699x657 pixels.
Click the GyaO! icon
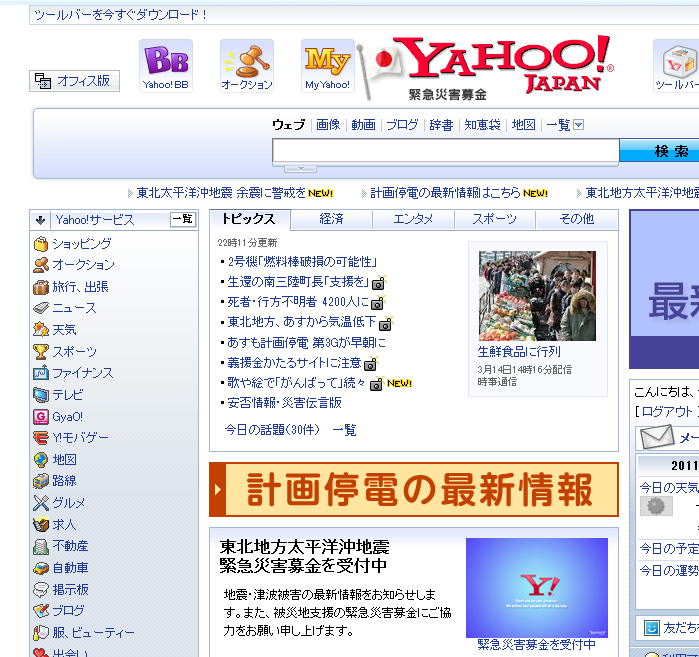pyautogui.click(x=41, y=417)
